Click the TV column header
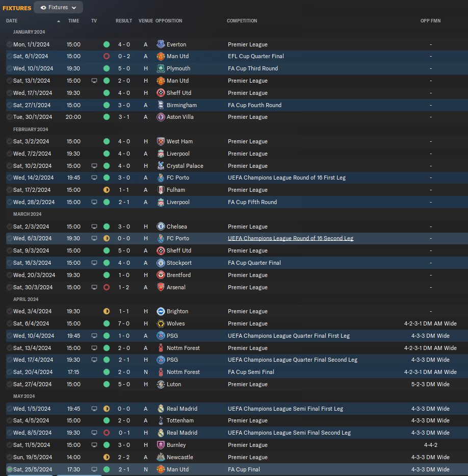Image resolution: width=468 pixels, height=476 pixels. point(94,20)
